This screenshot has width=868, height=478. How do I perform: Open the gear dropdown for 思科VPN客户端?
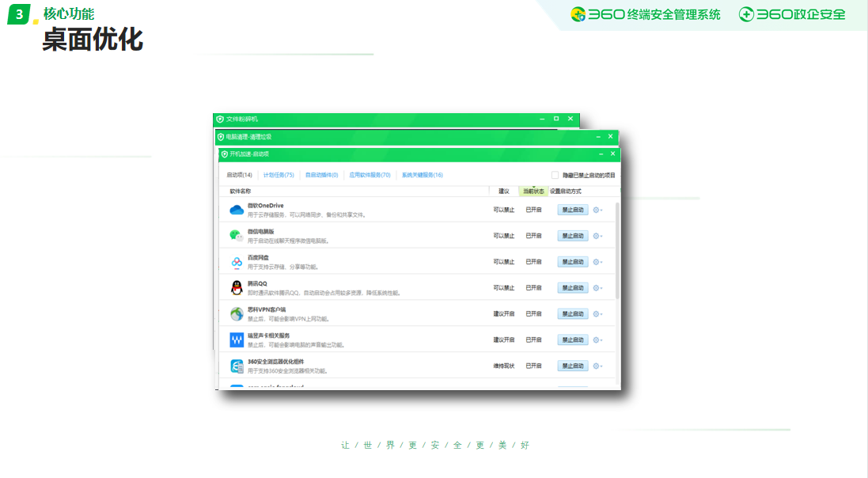(x=597, y=314)
